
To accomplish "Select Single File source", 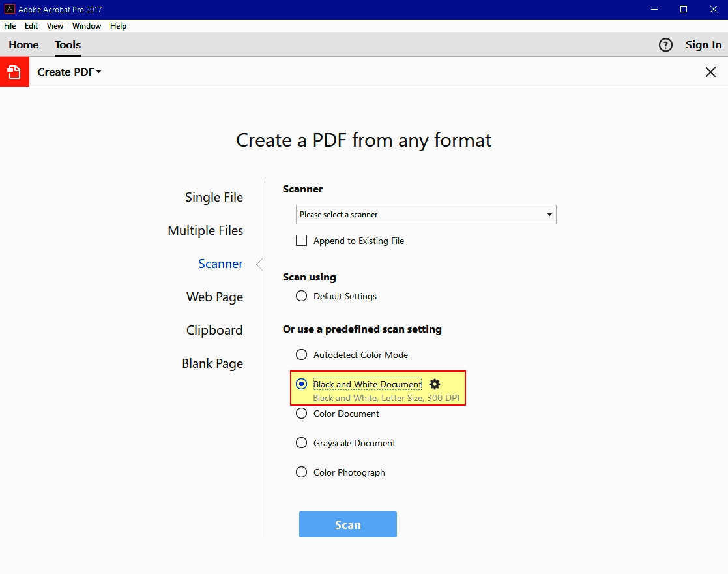I will [x=214, y=197].
